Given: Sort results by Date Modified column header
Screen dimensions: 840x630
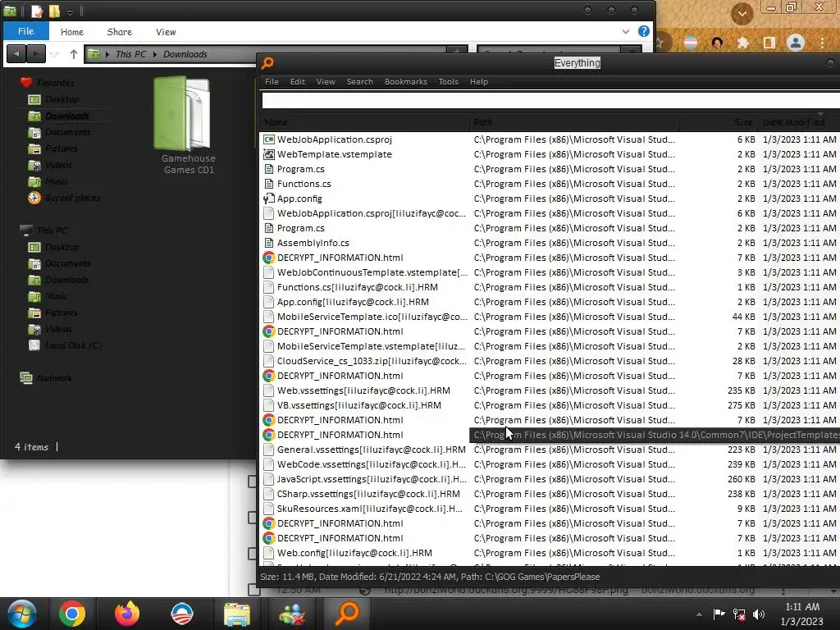Looking at the screenshot, I should click(x=798, y=122).
